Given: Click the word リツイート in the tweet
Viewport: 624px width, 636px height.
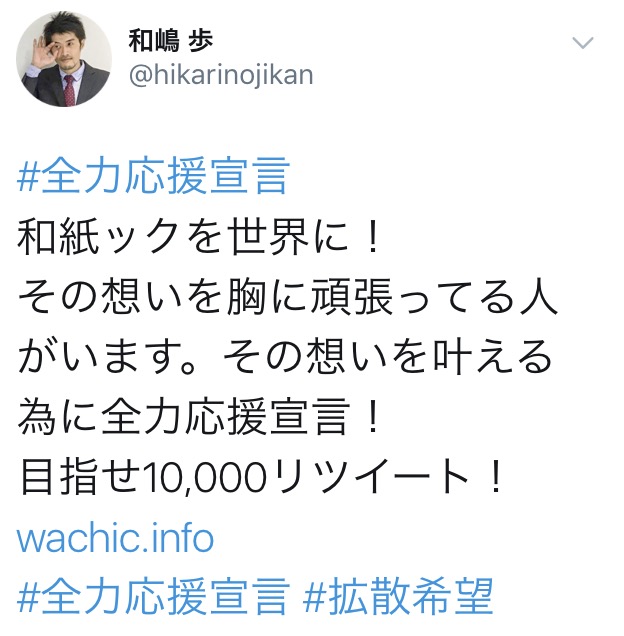Looking at the screenshot, I should (372, 477).
